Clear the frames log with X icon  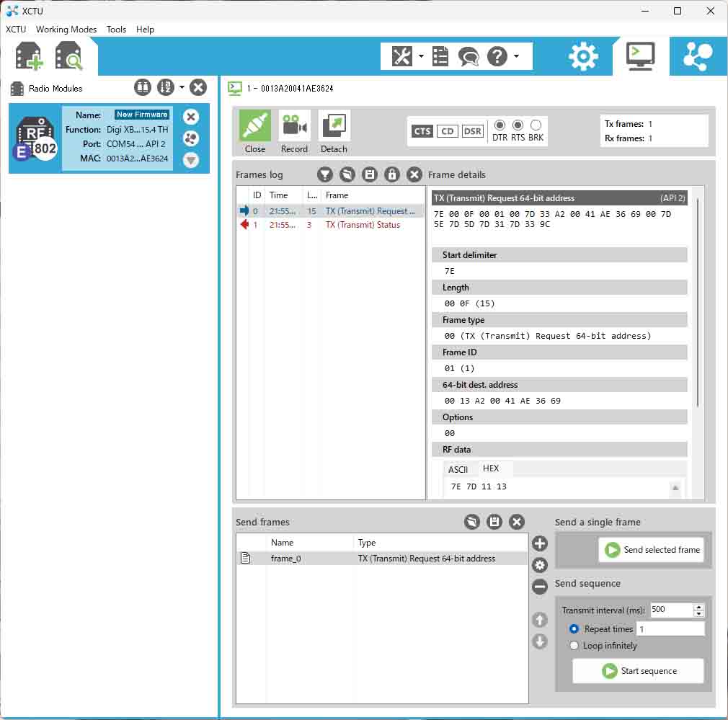[414, 174]
